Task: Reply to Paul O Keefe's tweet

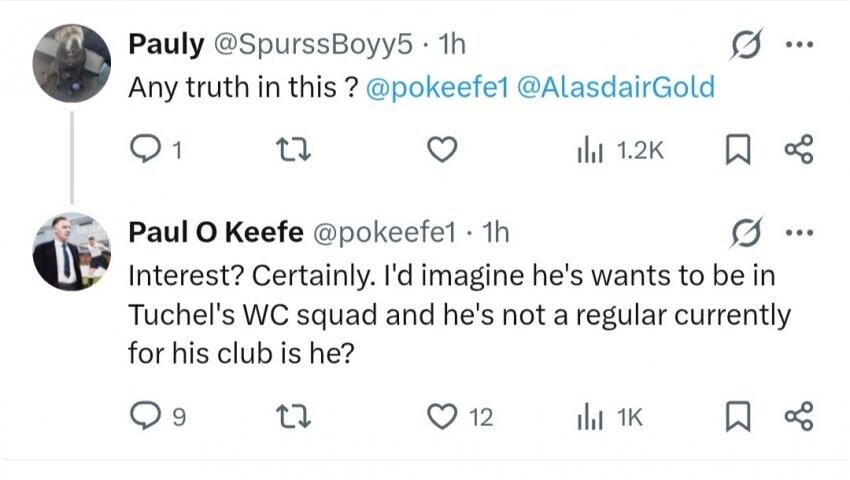Action: point(146,415)
